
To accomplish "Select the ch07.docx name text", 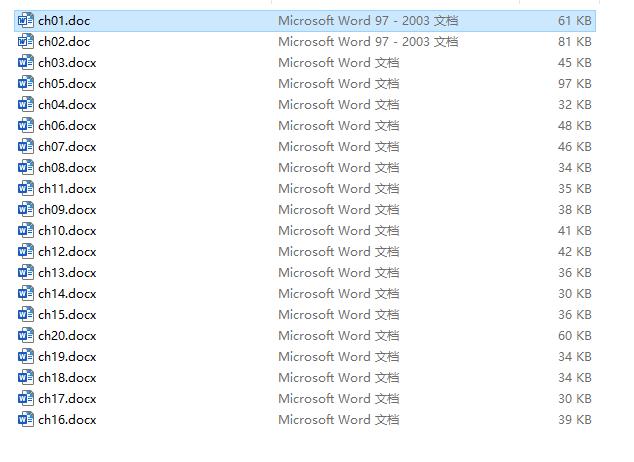I will 67,147.
